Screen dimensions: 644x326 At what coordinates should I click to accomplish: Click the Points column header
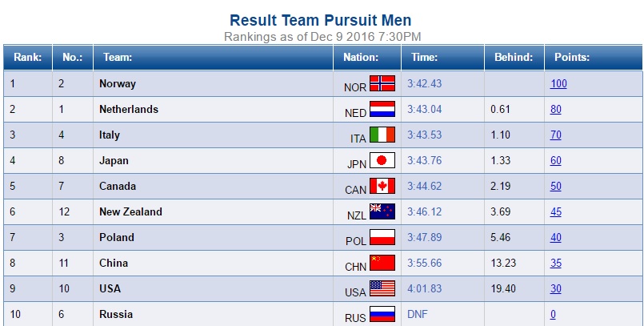[572, 58]
